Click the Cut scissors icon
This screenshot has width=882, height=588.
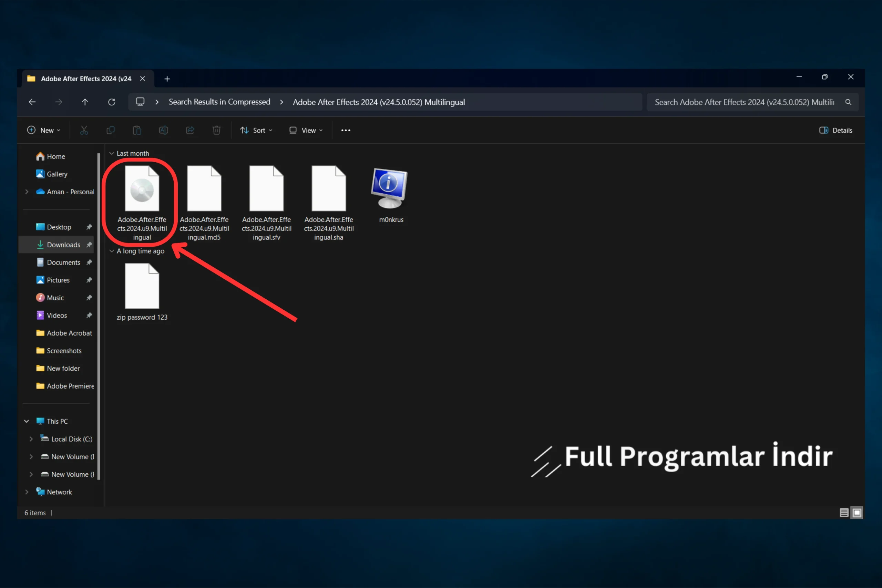[84, 130]
